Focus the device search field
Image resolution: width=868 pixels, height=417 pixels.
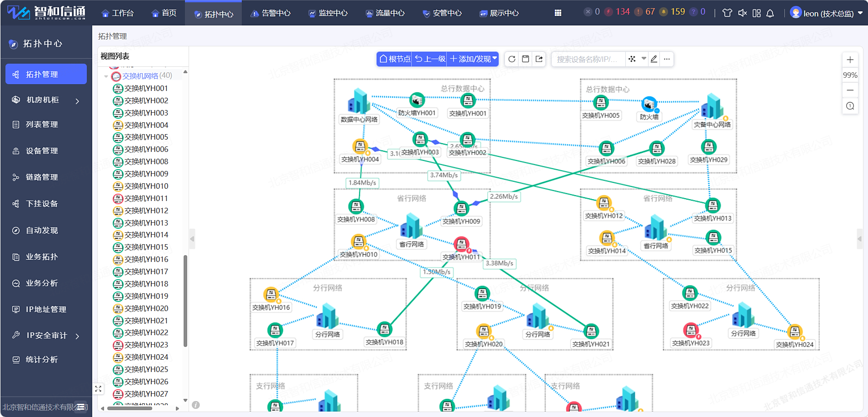coord(589,59)
